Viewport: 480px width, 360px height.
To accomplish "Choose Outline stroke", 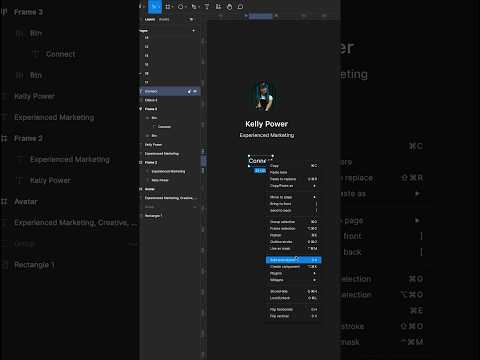I will (293, 242).
